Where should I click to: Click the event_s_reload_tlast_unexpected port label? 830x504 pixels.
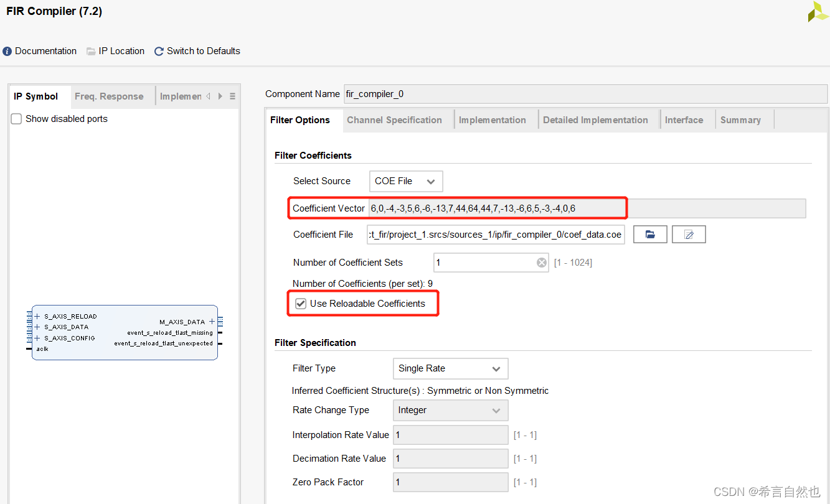point(163,343)
